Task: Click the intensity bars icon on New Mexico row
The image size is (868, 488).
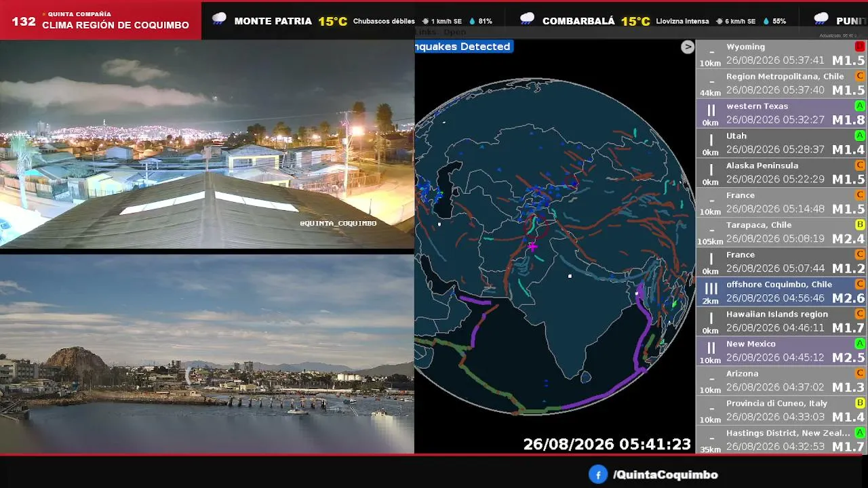Action: coord(711,348)
